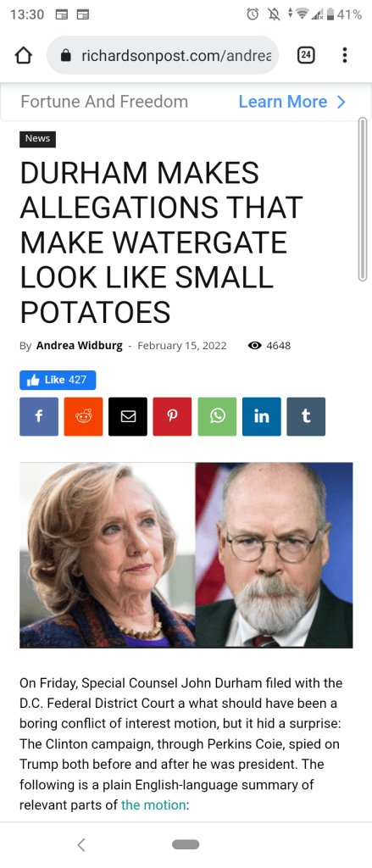Tap Learn More in the ad banner

pos(283,102)
